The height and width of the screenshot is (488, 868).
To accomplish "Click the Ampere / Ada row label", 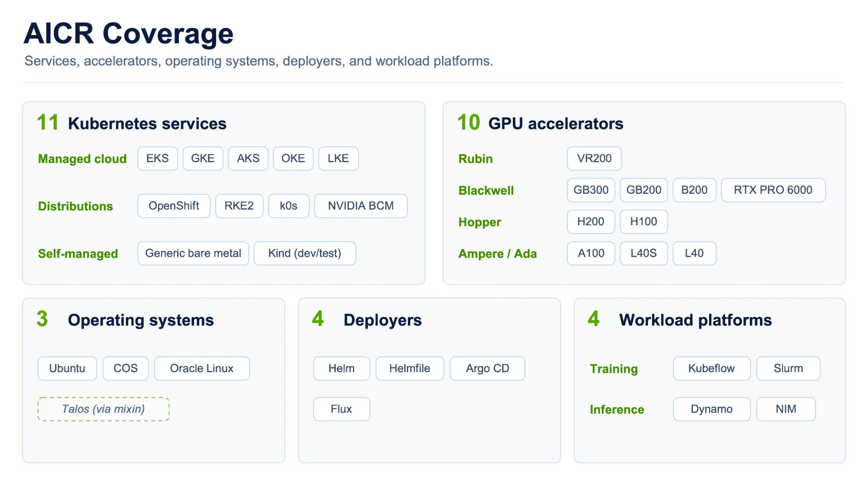I will pos(498,253).
